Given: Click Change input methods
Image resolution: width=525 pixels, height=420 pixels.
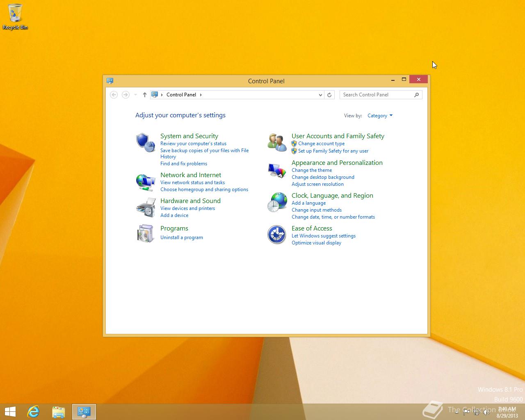Looking at the screenshot, I should 317,210.
